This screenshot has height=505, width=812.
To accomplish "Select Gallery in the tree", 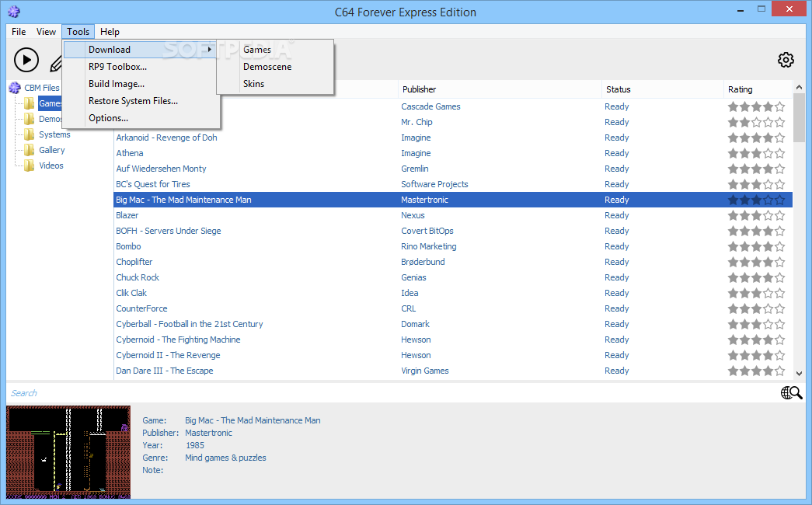I will (52, 150).
